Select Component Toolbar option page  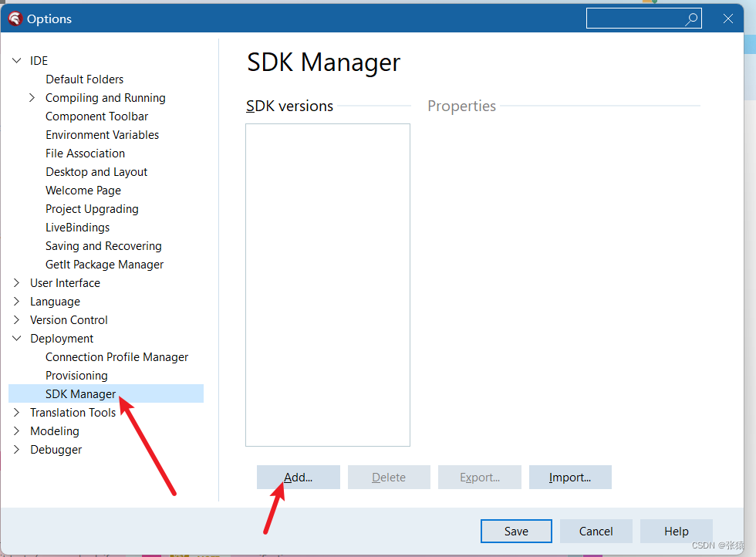pyautogui.click(x=96, y=116)
